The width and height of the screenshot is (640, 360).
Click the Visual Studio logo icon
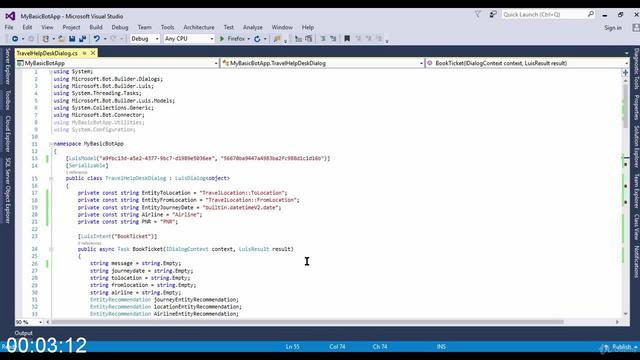coord(10,16)
